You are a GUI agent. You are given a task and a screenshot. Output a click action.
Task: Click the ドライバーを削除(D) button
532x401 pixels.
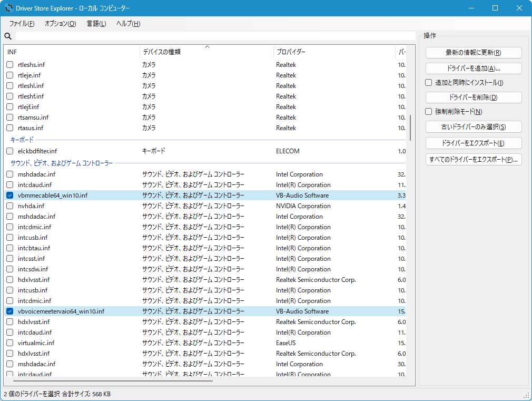coord(474,97)
